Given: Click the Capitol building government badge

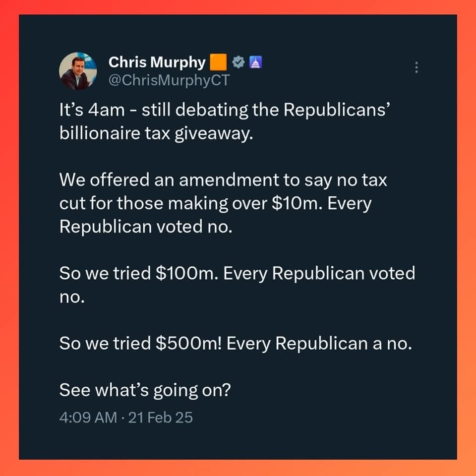Looking at the screenshot, I should (256, 62).
